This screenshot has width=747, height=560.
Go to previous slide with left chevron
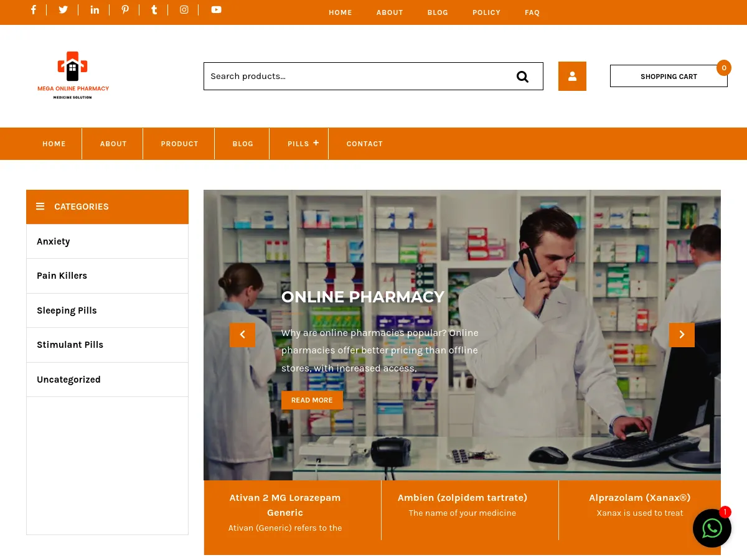tap(242, 335)
